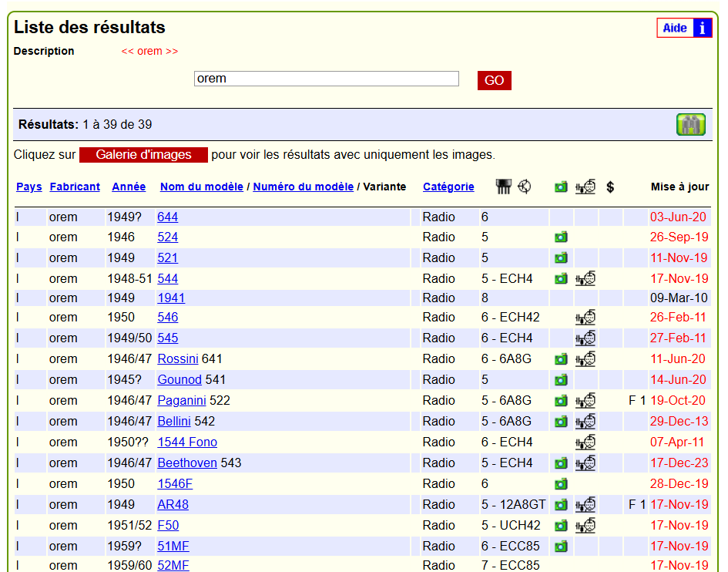Click the 09-Mar-10 update date
This screenshot has width=728, height=572.
click(679, 298)
